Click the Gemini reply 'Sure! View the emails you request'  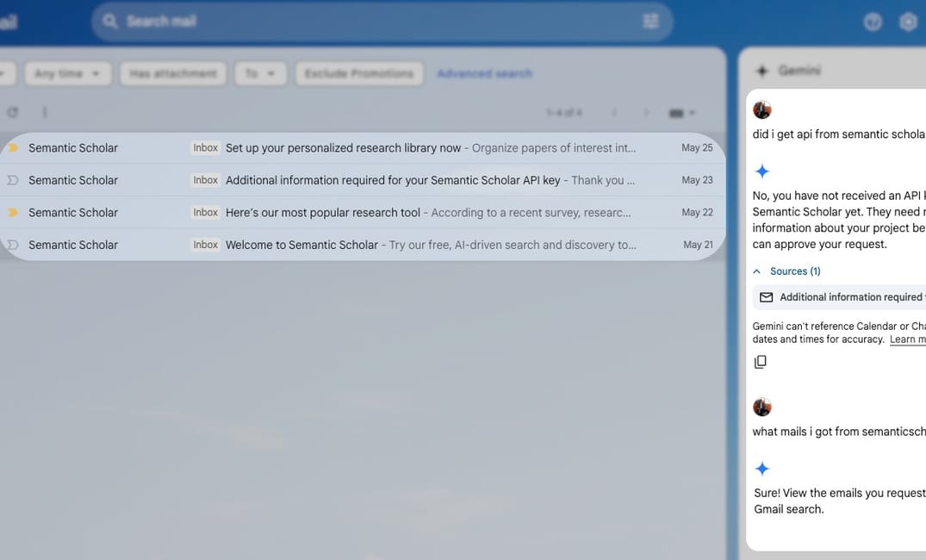(840, 501)
